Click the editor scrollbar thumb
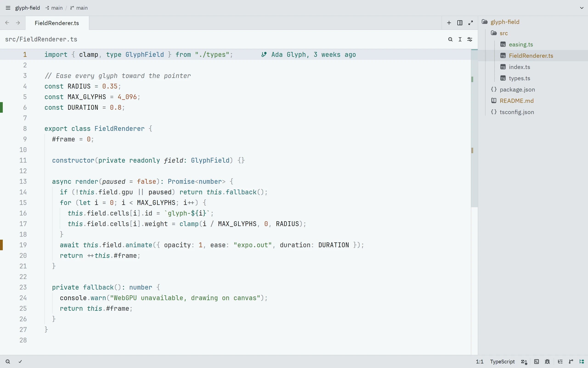588x368 pixels. coord(474,128)
